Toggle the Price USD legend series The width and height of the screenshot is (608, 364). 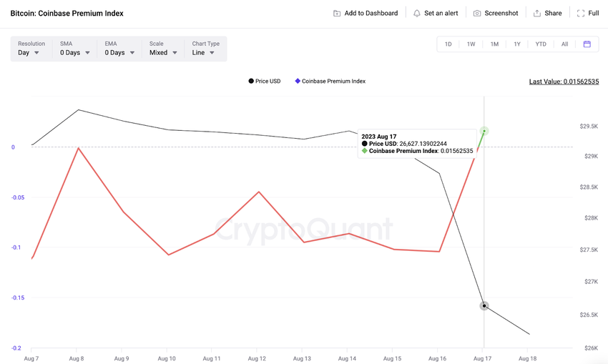click(265, 81)
